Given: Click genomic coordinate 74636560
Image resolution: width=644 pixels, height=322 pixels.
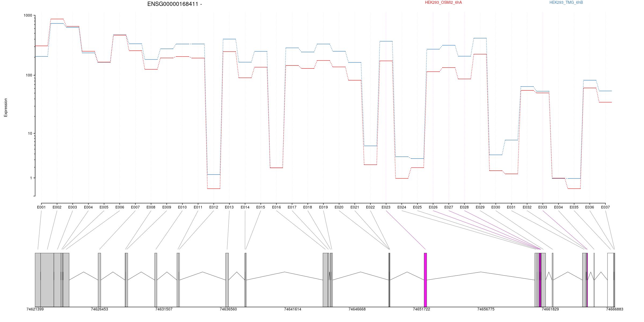Looking at the screenshot, I should tap(228, 309).
